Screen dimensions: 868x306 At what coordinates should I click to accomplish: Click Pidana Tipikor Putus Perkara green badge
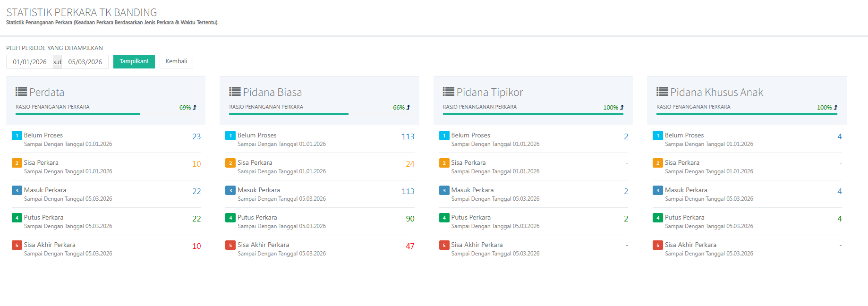tap(444, 218)
